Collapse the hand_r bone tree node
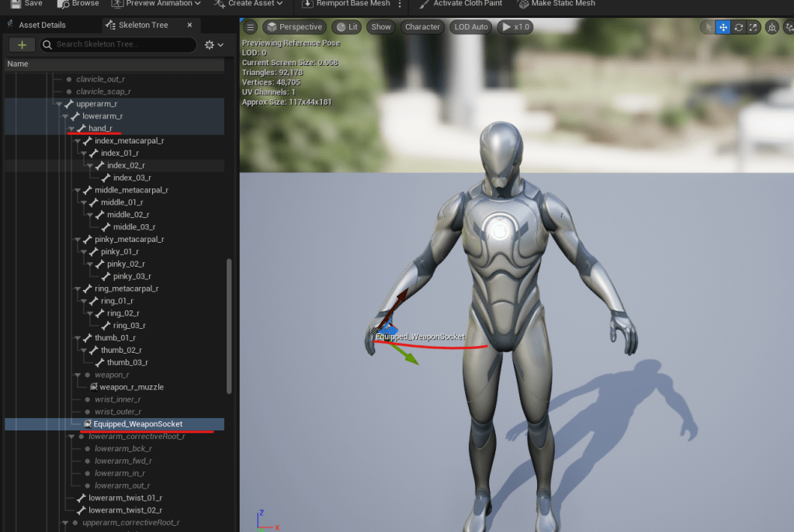 click(72, 129)
